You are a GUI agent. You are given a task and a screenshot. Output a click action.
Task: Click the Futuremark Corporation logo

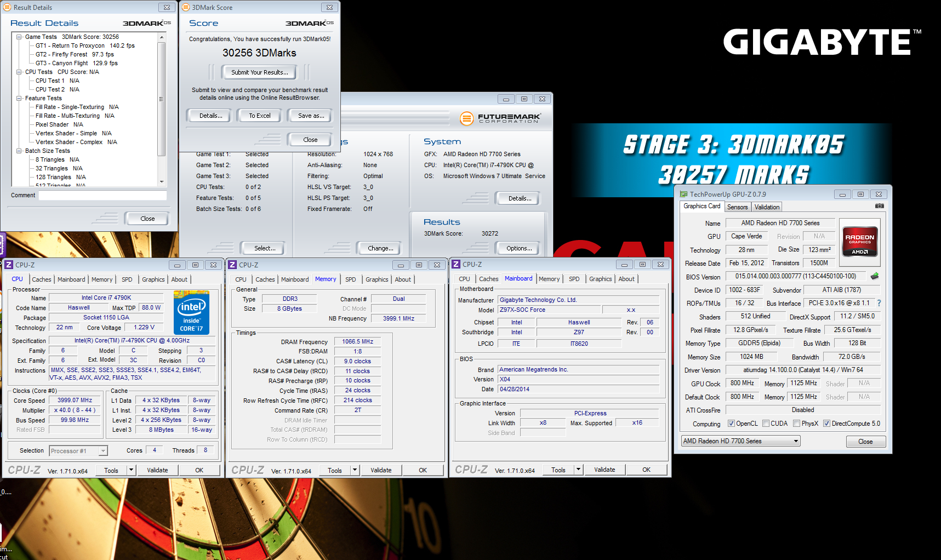pyautogui.click(x=500, y=118)
